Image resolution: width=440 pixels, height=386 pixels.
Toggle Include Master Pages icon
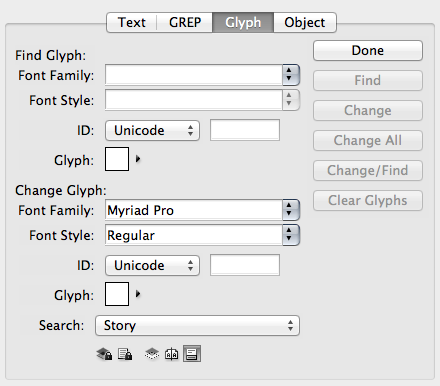171,354
